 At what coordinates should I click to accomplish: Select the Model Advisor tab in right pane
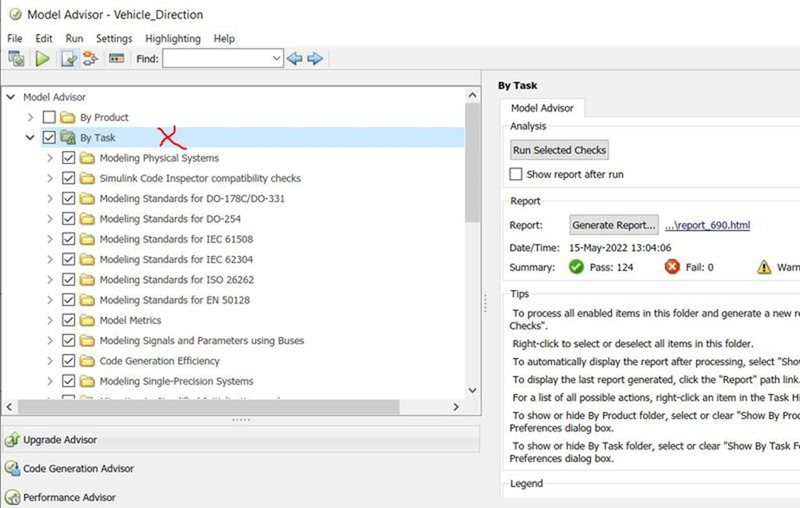(x=542, y=108)
